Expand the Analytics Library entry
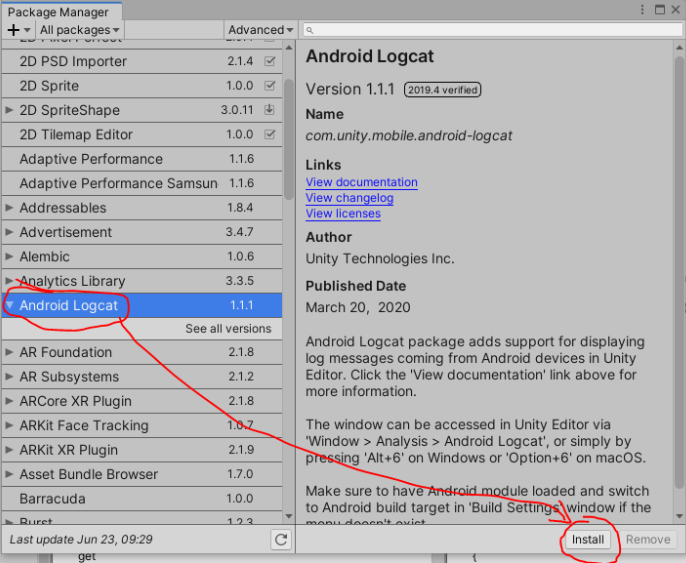This screenshot has height=563, width=686. [9, 280]
